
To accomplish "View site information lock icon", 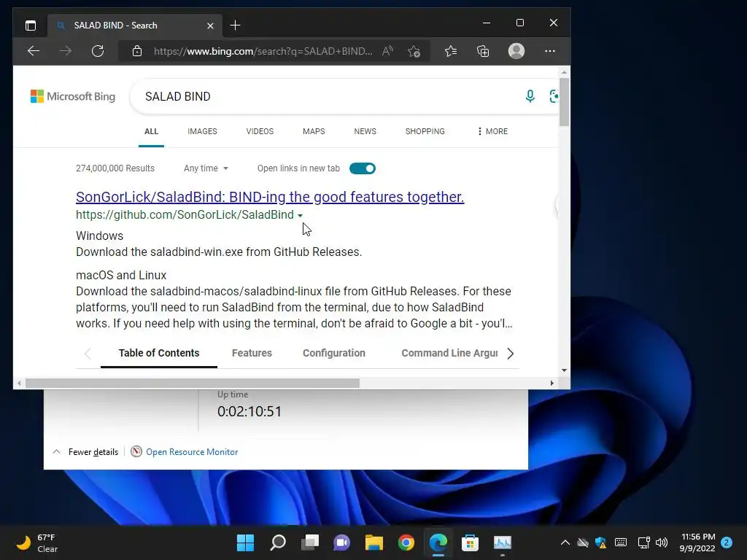I will (136, 51).
